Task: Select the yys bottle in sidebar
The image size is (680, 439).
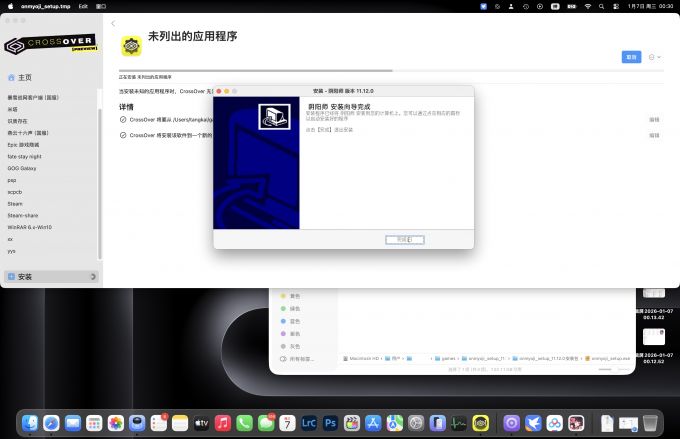Action: pos(11,251)
